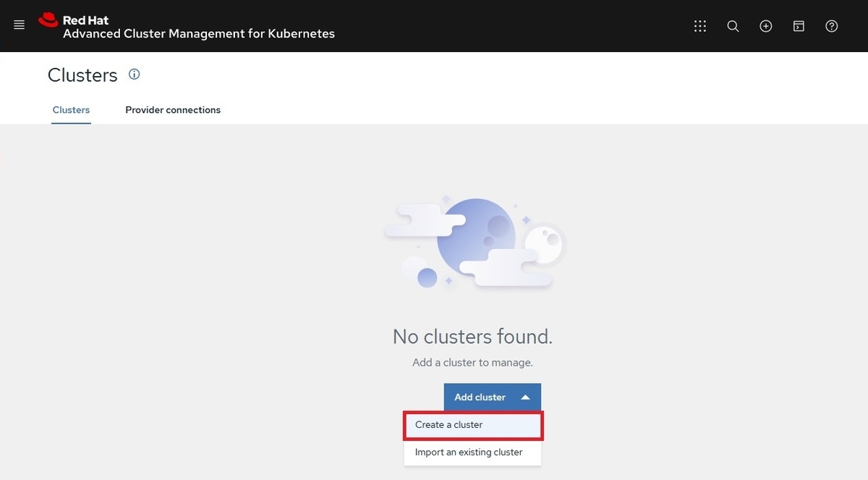Switch to the Clusters tab
The width and height of the screenshot is (868, 480).
click(x=71, y=110)
